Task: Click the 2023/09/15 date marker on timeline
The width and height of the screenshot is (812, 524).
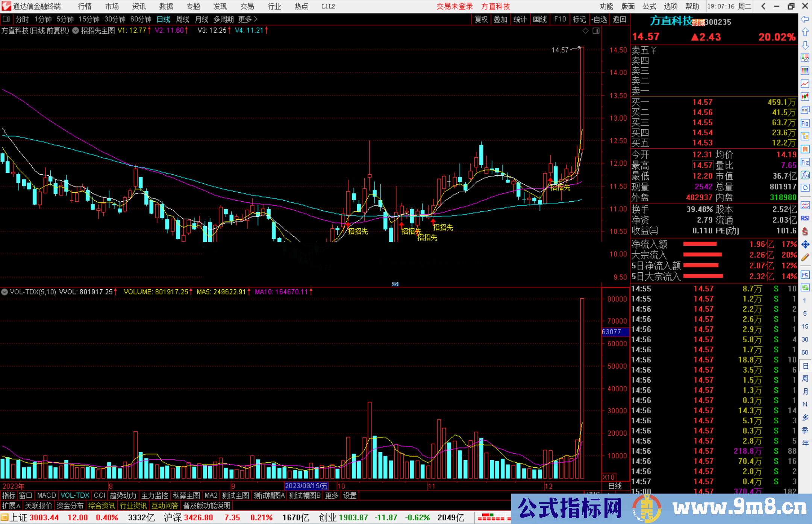Action: 306,486
